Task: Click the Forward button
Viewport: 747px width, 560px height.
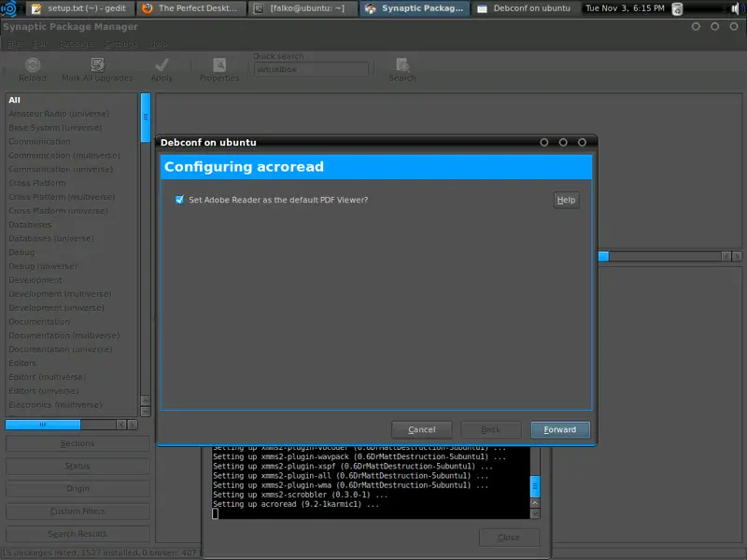Action: point(560,429)
